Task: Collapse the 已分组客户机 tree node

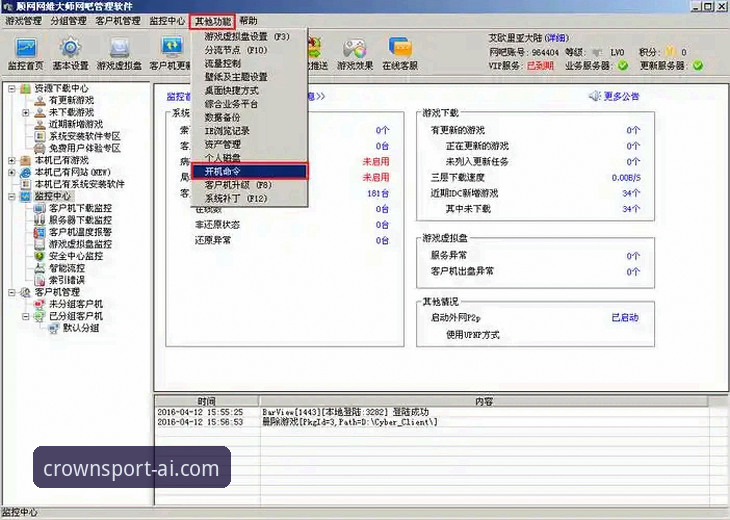Action: pos(26,316)
